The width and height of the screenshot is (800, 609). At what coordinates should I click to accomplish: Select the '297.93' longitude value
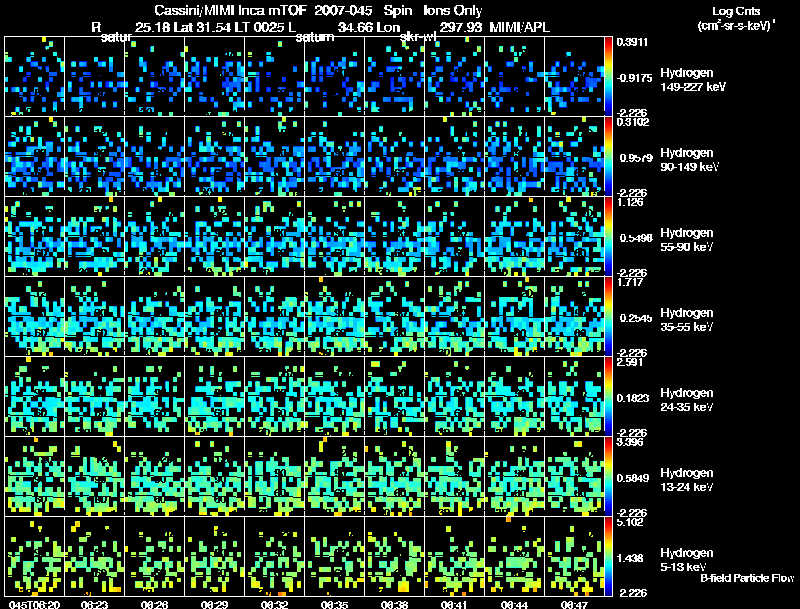point(460,27)
